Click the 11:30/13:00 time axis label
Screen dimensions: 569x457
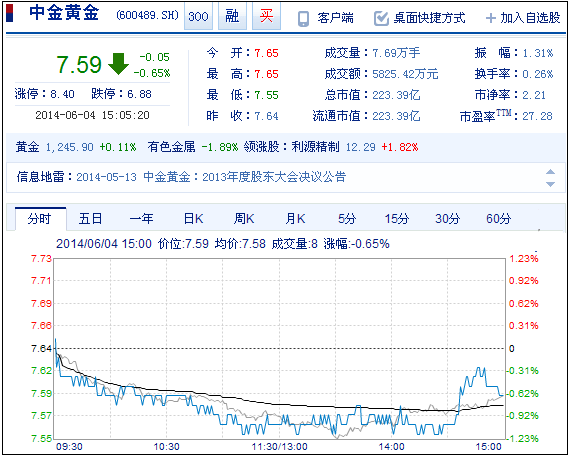(x=279, y=447)
